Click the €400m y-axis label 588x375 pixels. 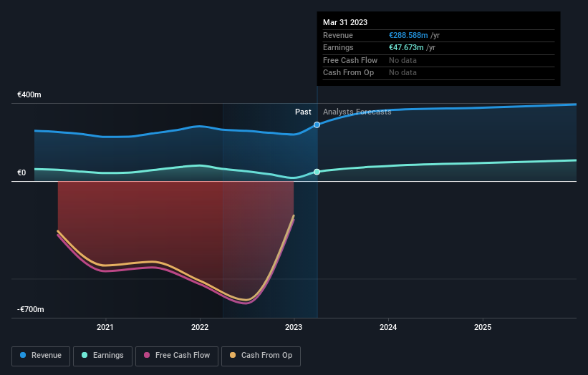29,94
